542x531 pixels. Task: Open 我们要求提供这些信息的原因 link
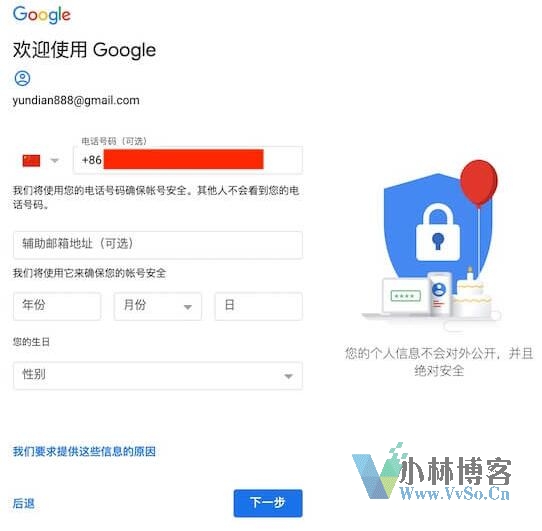(84, 451)
